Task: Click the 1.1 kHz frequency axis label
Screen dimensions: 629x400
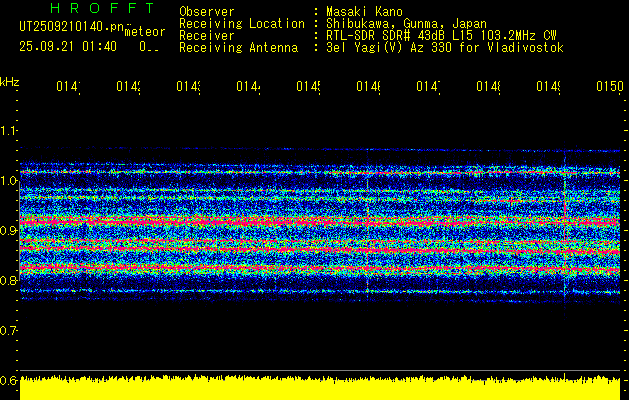Action: click(9, 131)
